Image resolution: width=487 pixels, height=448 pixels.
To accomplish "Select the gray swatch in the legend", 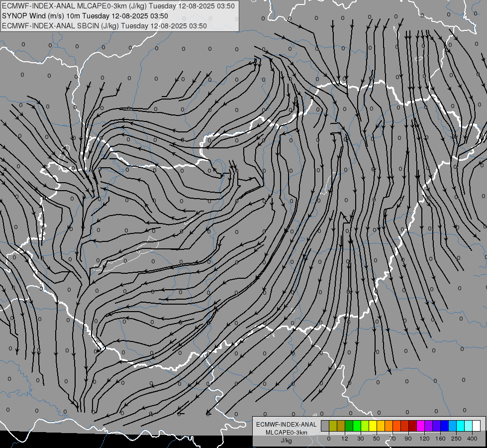I will [x=325, y=426].
